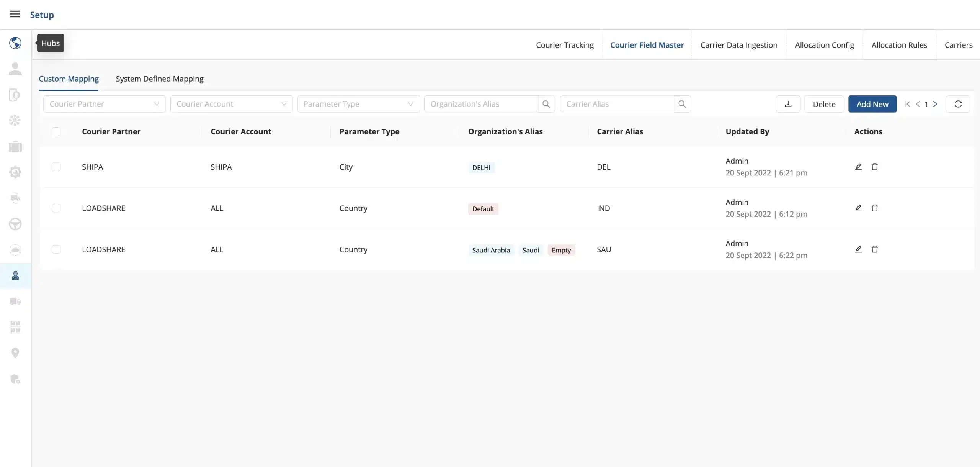Edit the LOADSHARE IND mapping row
The image size is (980, 467).
(858, 208)
